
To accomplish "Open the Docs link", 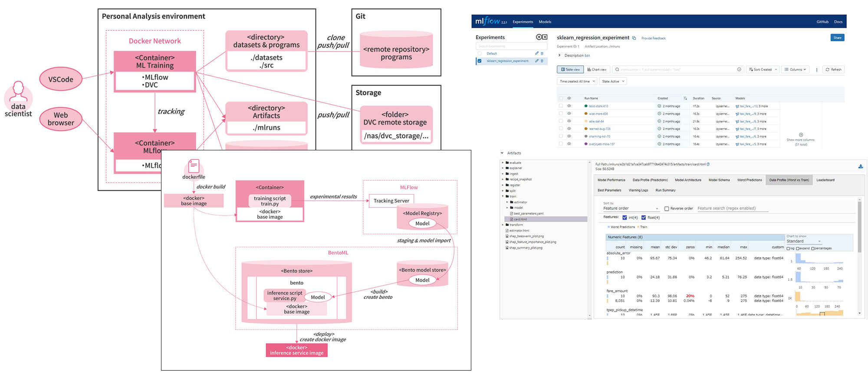I will pyautogui.click(x=838, y=22).
